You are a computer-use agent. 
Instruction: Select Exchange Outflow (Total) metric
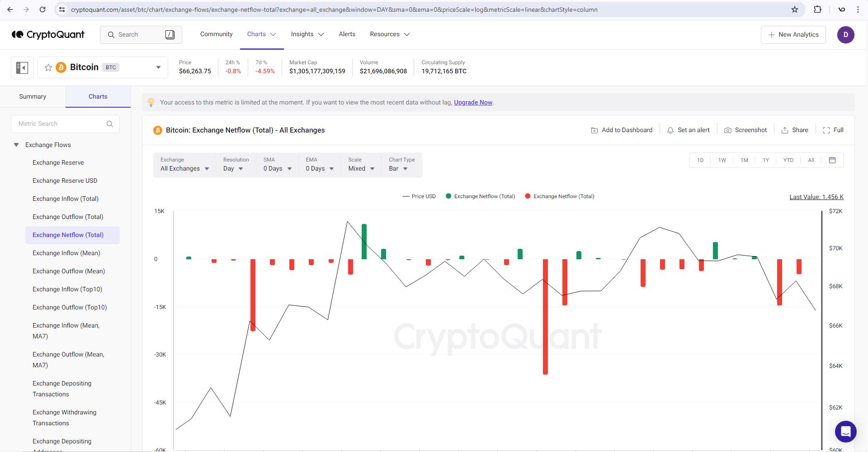point(68,217)
